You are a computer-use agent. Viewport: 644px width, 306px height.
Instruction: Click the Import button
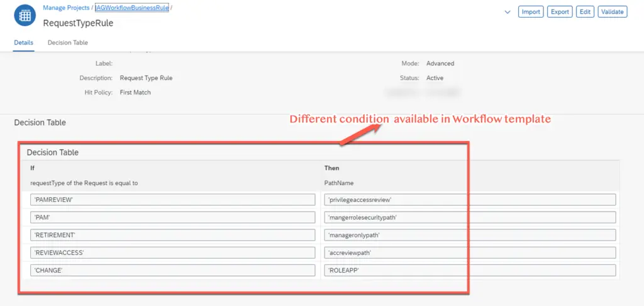(531, 12)
